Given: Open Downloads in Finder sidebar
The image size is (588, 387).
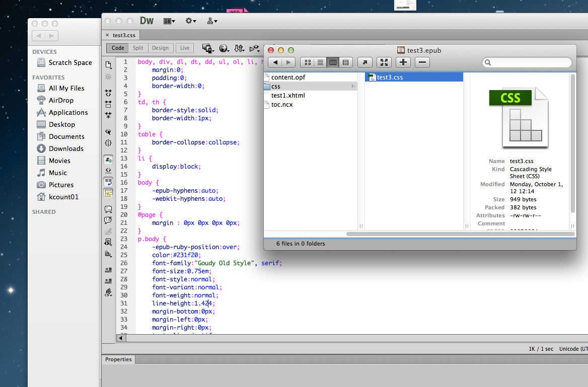Looking at the screenshot, I should coord(66,148).
